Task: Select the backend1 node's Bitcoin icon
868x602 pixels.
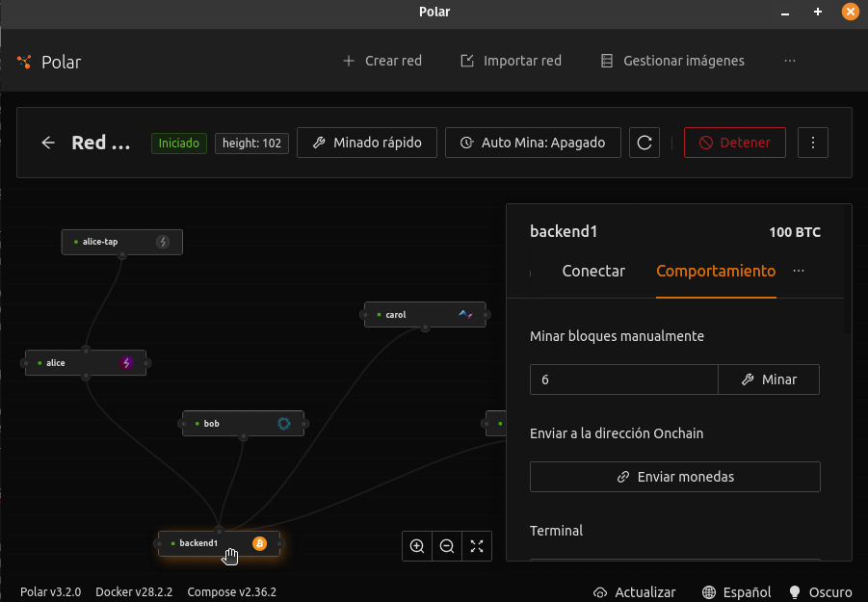Action: pyautogui.click(x=258, y=543)
